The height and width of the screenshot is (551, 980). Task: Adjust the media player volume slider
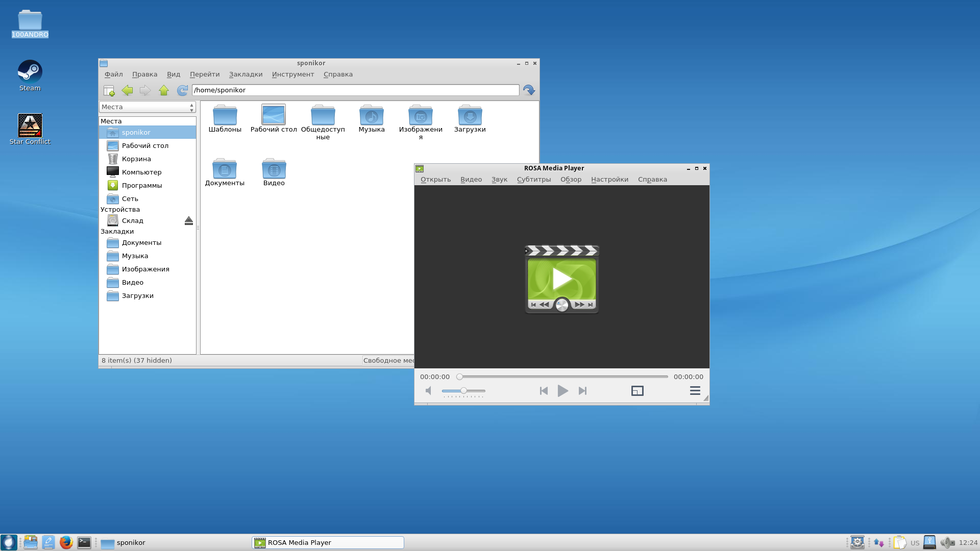tap(463, 391)
